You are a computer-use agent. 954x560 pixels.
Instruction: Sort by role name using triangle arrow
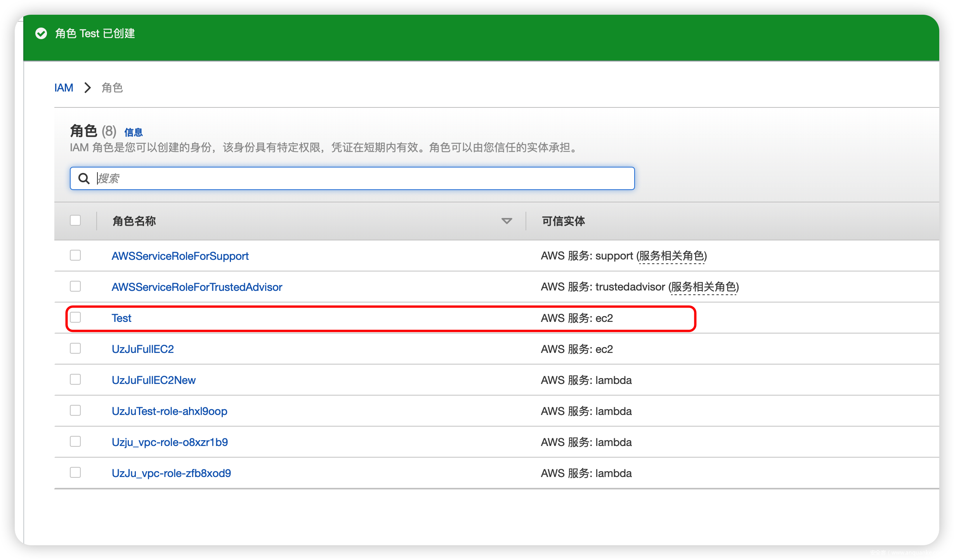point(506,221)
